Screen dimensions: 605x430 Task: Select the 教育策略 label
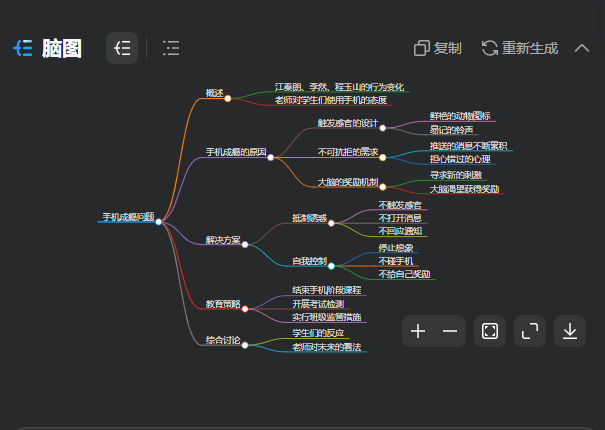pyautogui.click(x=223, y=304)
